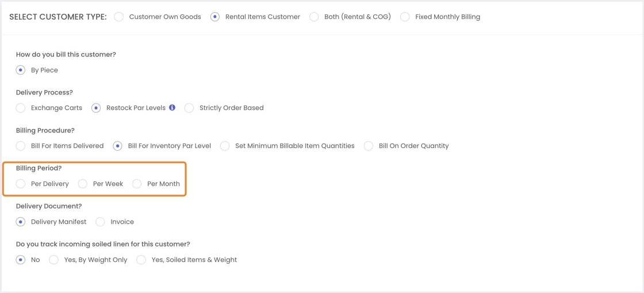Pick Bill On Order Quantity option
This screenshot has height=293, width=644.
tap(369, 146)
